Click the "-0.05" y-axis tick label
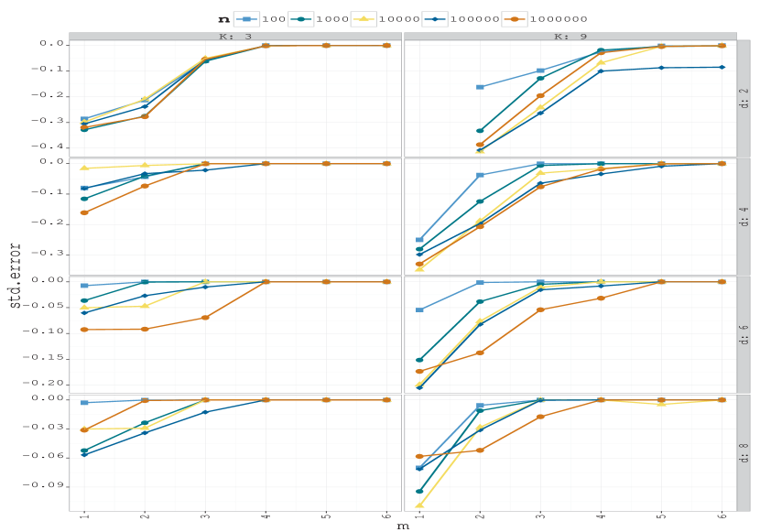The width and height of the screenshot is (760, 532). pyautogui.click(x=44, y=306)
